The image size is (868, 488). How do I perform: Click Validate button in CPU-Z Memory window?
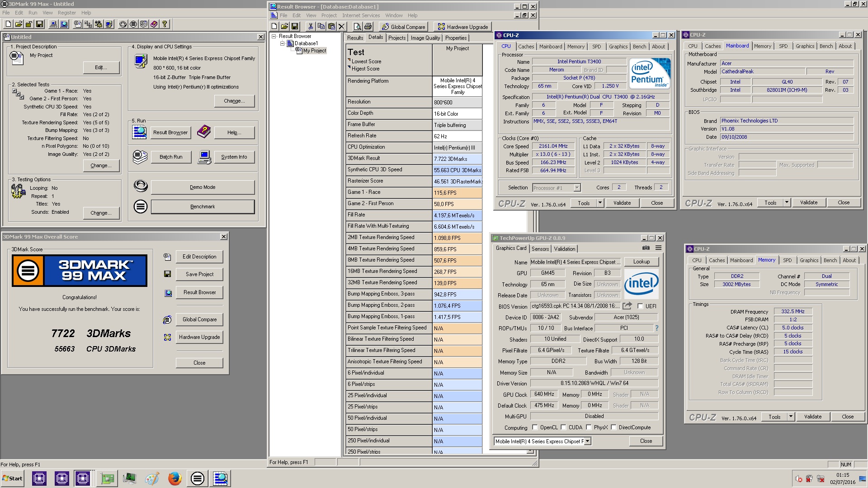[812, 417]
